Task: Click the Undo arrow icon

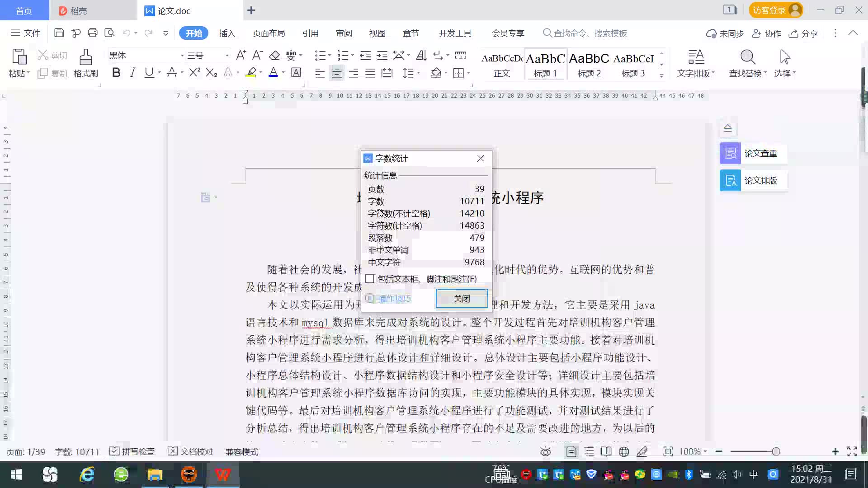Action: coord(127,33)
